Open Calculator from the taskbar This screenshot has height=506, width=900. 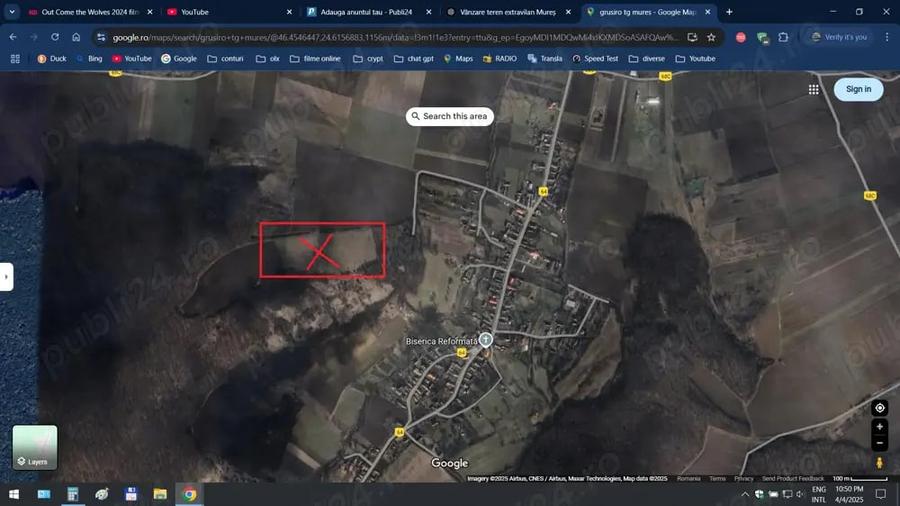pos(73,494)
